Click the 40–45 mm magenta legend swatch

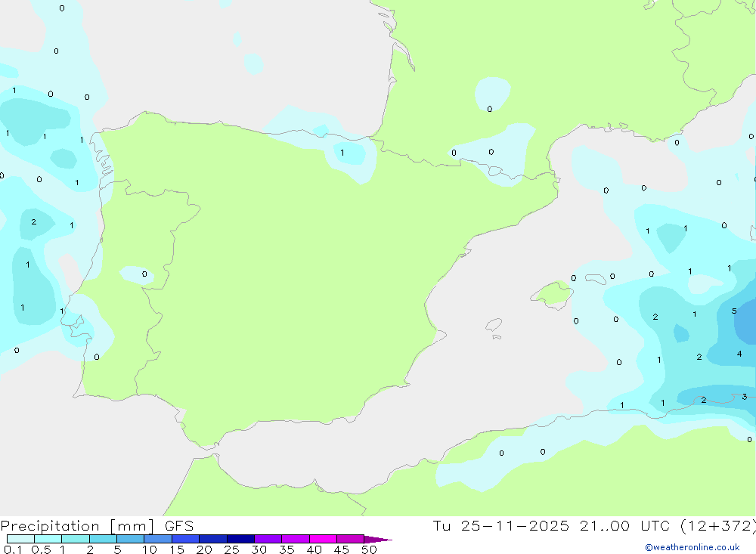[323, 539]
